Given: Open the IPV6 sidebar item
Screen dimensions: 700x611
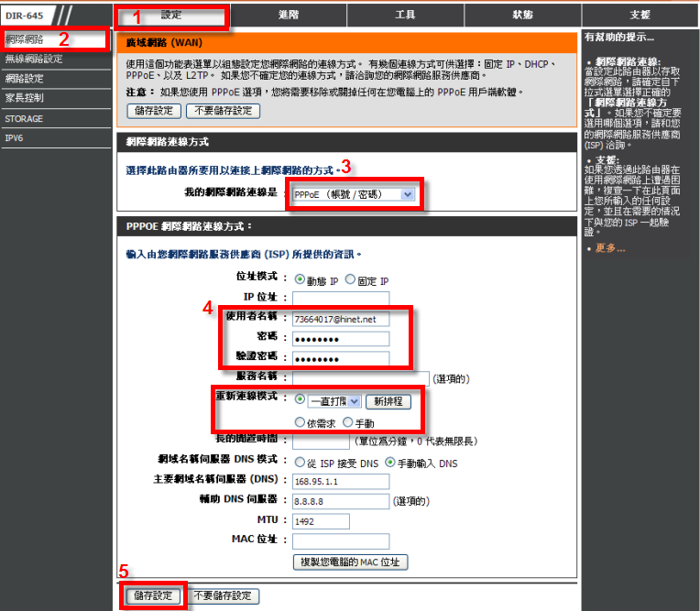Looking at the screenshot, I should point(15,138).
